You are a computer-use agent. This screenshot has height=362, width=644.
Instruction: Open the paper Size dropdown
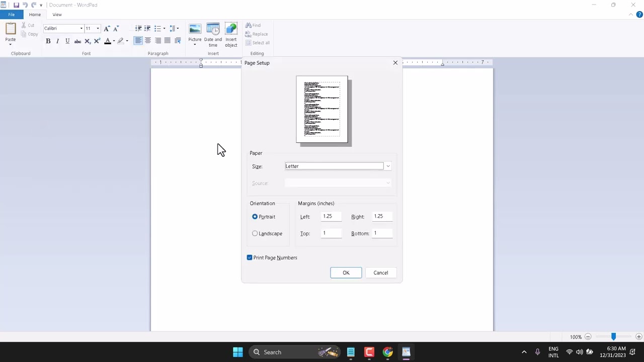[x=388, y=166]
